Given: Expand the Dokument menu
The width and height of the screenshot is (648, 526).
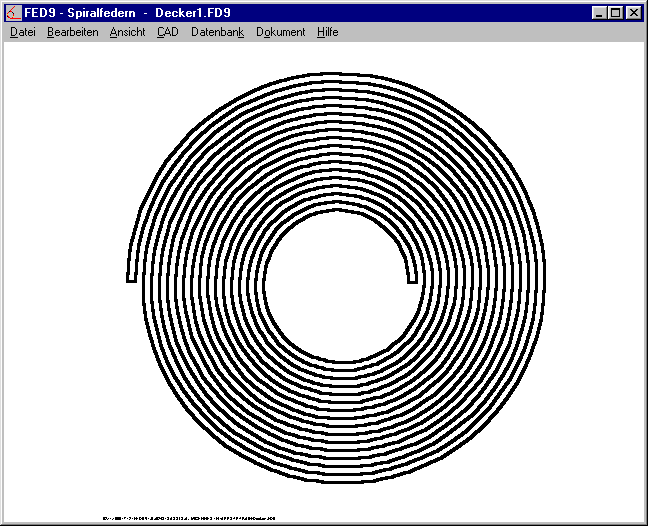Looking at the screenshot, I should 280,32.
